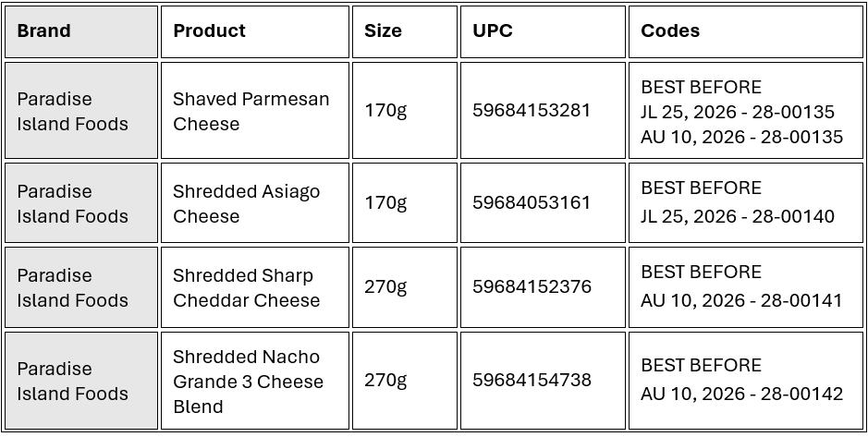Select Shredded Nacho Grande 3 Cheese Blend
This screenshot has height=437, width=868.
pos(248,381)
